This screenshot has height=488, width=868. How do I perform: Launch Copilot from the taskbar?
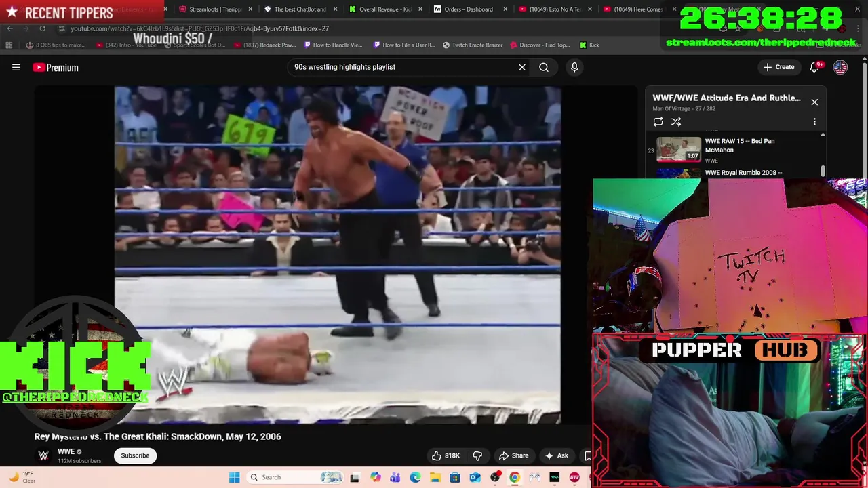(375, 477)
